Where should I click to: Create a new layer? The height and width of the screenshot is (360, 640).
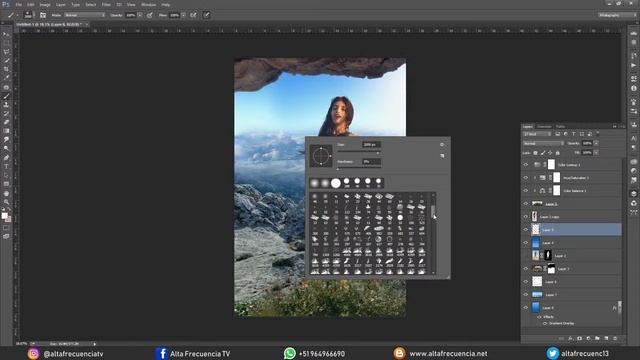coord(606,338)
